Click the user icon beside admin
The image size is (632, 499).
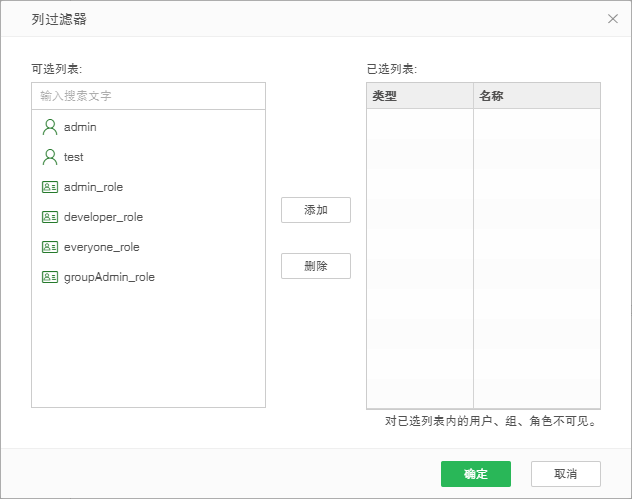coord(50,127)
